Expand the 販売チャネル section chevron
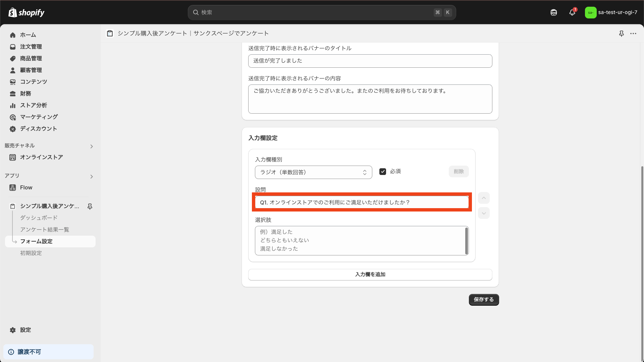Screen dimensions: 644x362 [92, 146]
